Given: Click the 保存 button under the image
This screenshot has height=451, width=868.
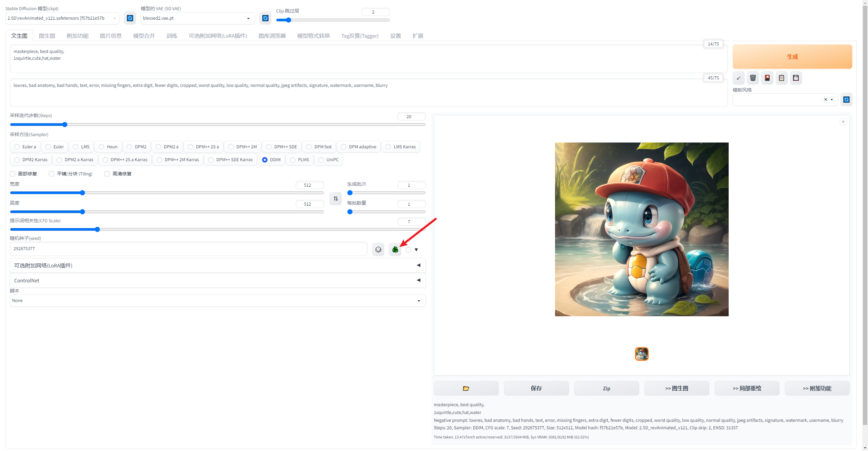Looking at the screenshot, I should pyautogui.click(x=536, y=388).
